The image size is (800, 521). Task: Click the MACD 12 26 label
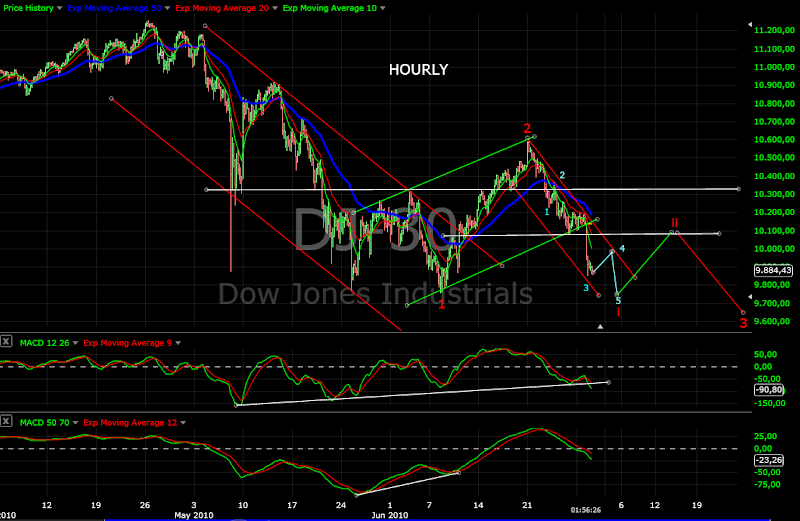[x=44, y=343]
